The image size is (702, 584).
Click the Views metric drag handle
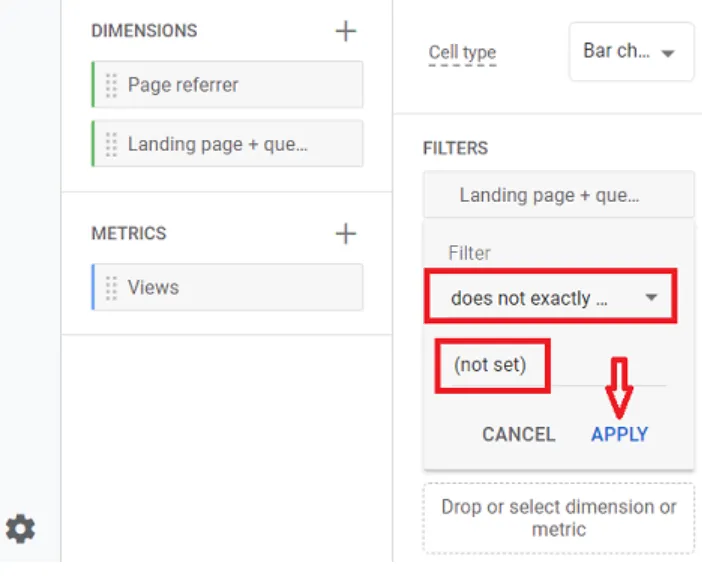coord(111,288)
